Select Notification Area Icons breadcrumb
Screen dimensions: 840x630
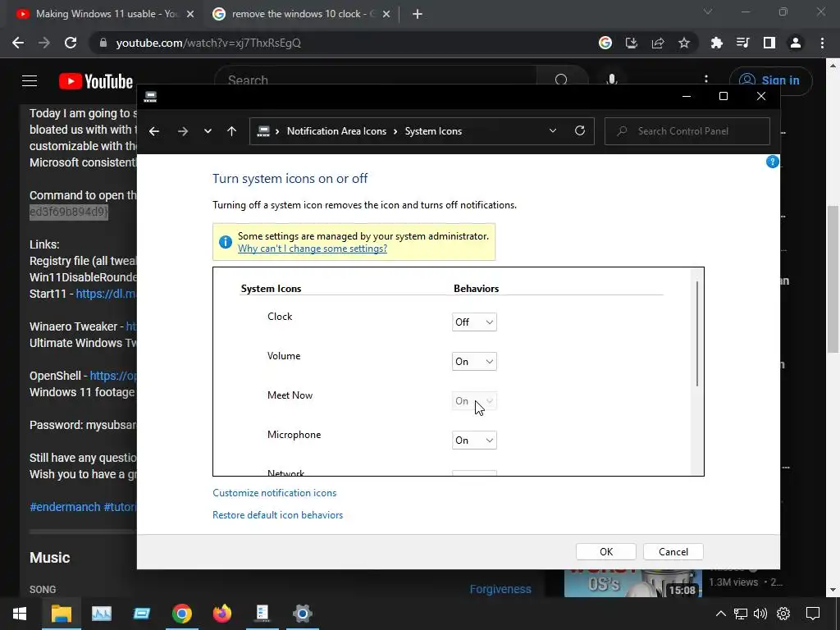[x=336, y=131]
